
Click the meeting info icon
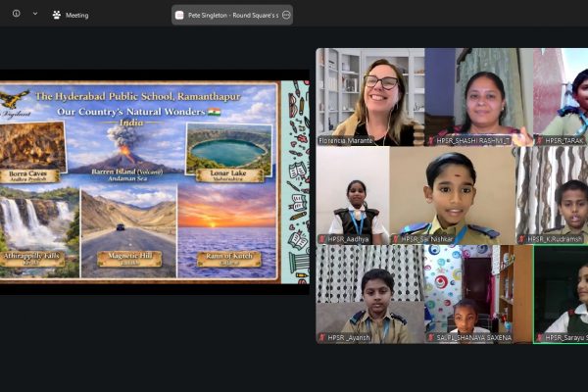click(x=16, y=14)
